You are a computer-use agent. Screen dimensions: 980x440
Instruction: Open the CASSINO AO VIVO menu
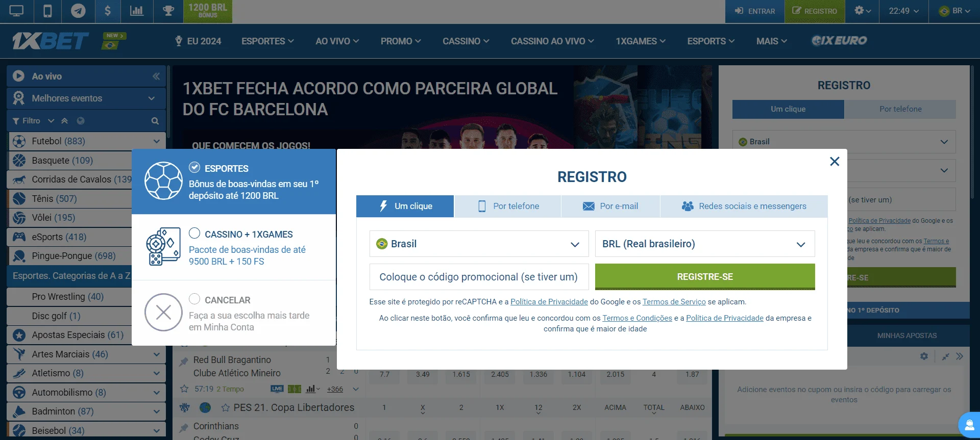[552, 41]
